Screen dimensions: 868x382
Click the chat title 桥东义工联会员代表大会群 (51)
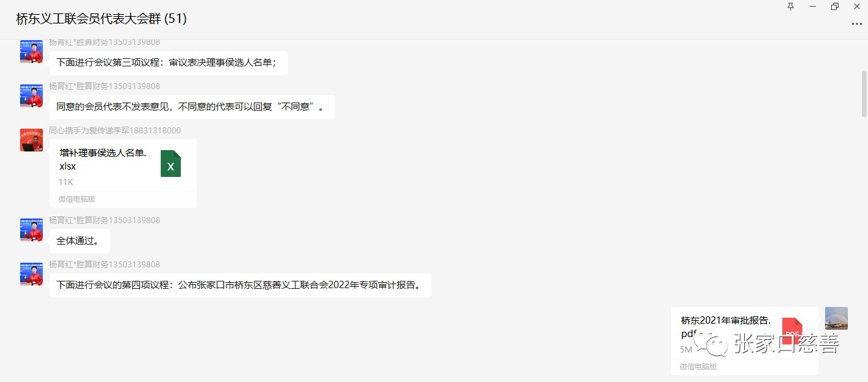[101, 19]
